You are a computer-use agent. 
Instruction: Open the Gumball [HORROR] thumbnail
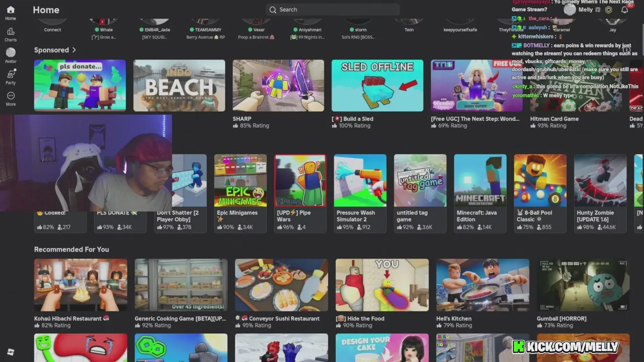click(583, 285)
